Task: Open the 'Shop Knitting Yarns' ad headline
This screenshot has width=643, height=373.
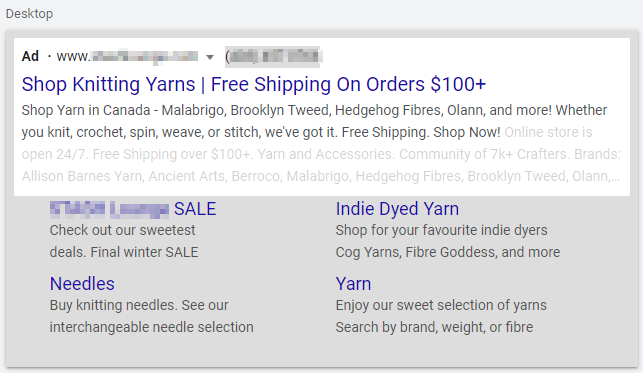Action: (254, 84)
